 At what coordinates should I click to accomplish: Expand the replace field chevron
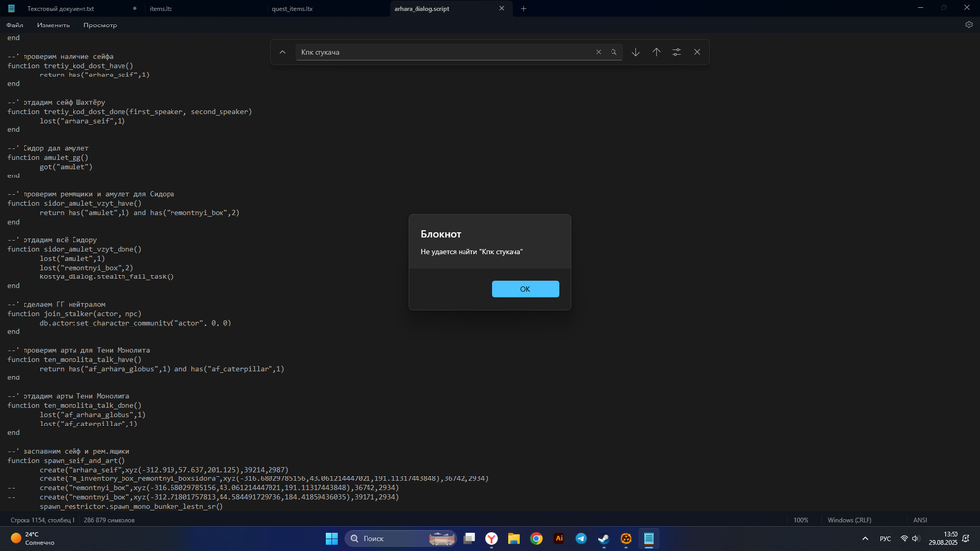283,52
